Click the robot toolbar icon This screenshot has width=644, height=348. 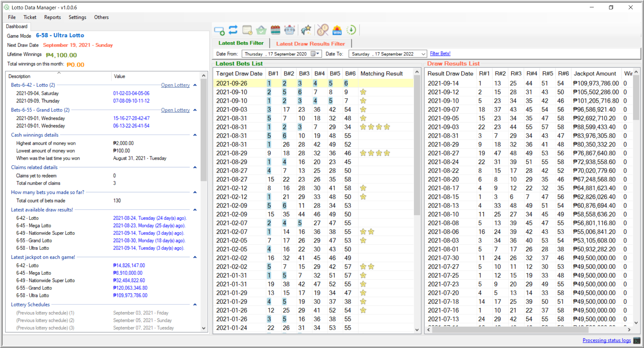(x=289, y=30)
